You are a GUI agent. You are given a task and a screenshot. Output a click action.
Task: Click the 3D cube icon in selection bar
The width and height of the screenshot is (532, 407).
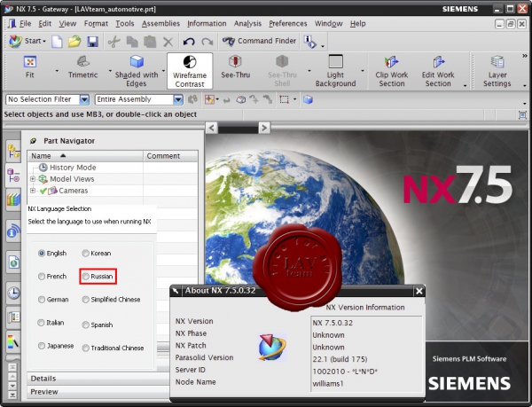tap(308, 99)
